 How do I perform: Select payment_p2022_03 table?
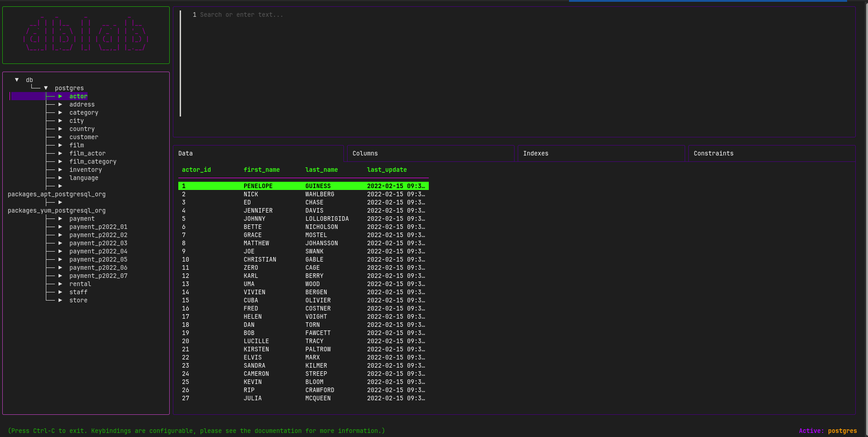(98, 243)
